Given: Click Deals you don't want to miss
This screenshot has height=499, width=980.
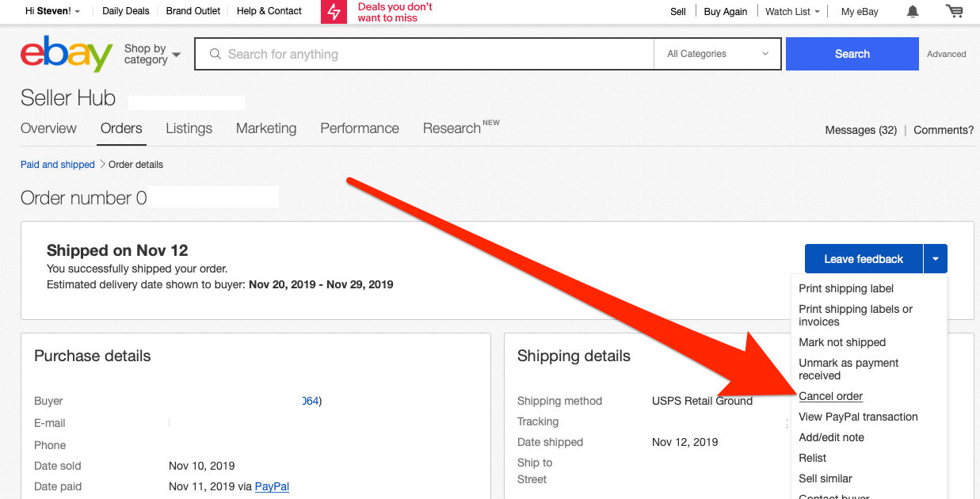Looking at the screenshot, I should point(395,12).
